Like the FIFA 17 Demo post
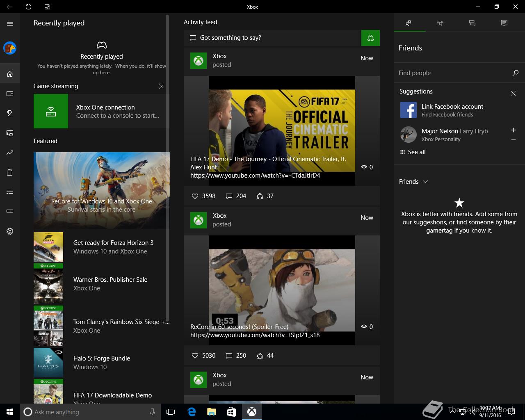 (x=195, y=196)
